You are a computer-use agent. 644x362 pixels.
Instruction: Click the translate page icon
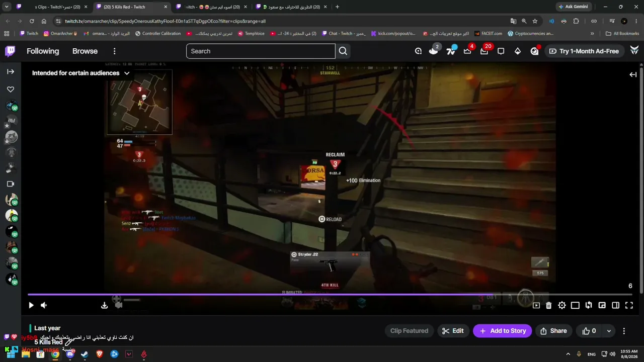point(513,21)
